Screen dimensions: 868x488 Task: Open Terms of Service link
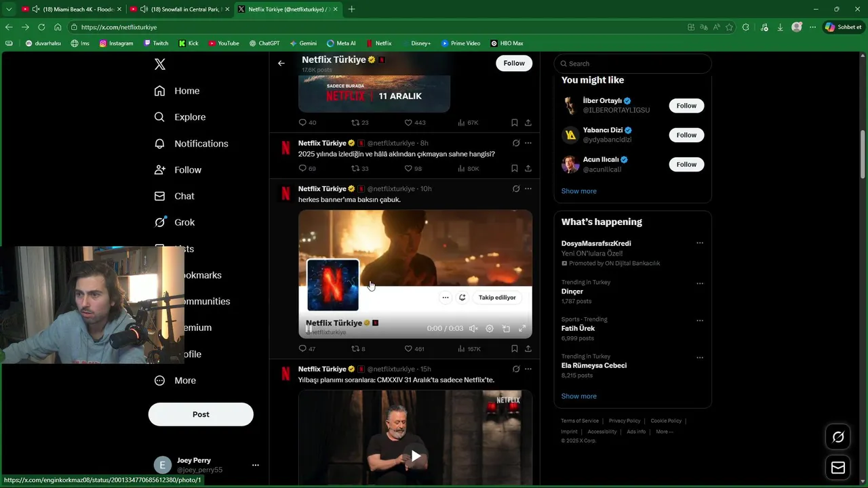580,421
